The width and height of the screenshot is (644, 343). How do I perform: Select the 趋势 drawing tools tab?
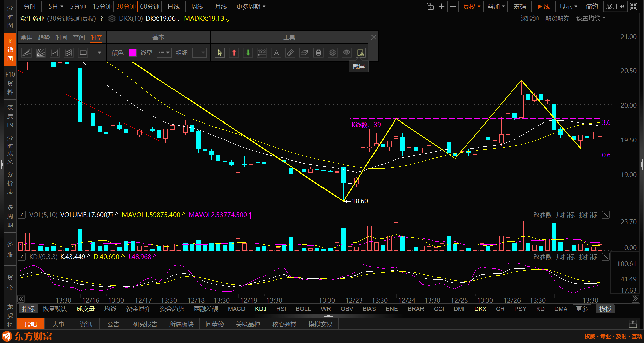[x=44, y=37]
